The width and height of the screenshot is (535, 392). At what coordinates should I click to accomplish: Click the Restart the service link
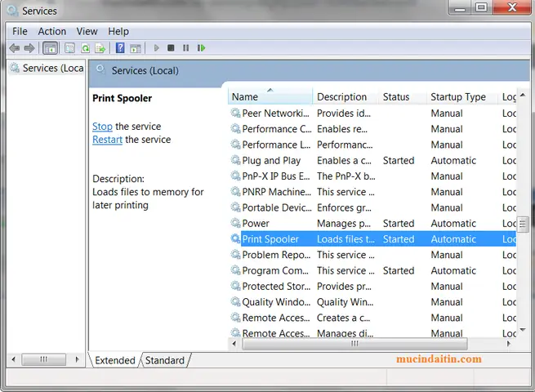[x=107, y=140]
